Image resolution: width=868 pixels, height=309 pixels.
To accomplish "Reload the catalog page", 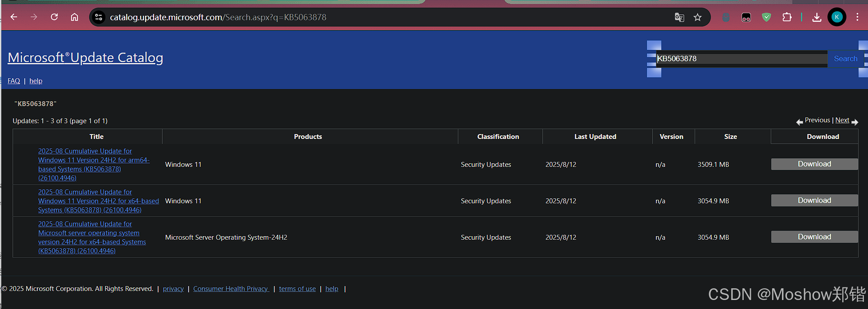I will (54, 17).
